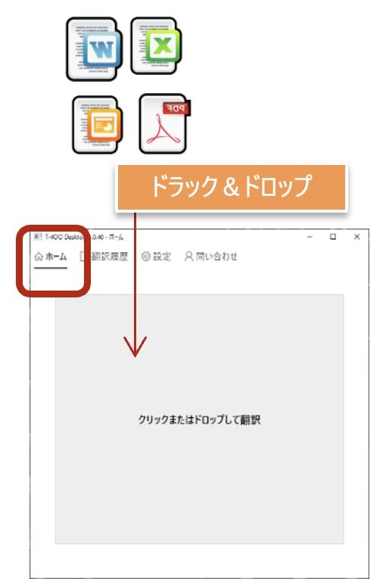Image resolution: width=383 pixels, height=588 pixels.
Task: Open the 問い合わせ tab
Action: (211, 257)
